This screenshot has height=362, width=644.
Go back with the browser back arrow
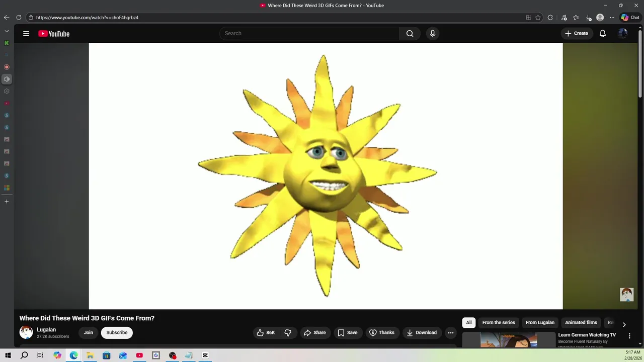pos(7,18)
